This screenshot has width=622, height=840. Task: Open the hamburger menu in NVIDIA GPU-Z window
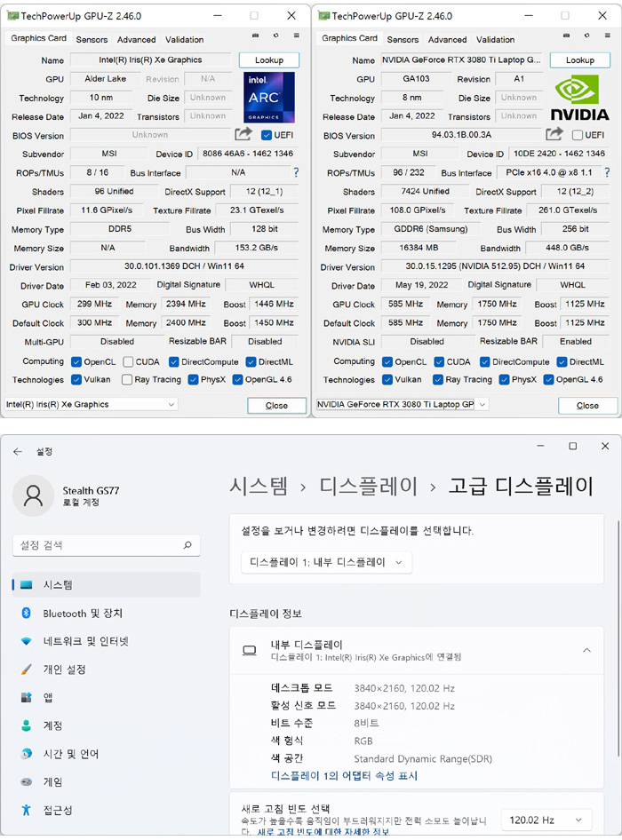tap(607, 36)
